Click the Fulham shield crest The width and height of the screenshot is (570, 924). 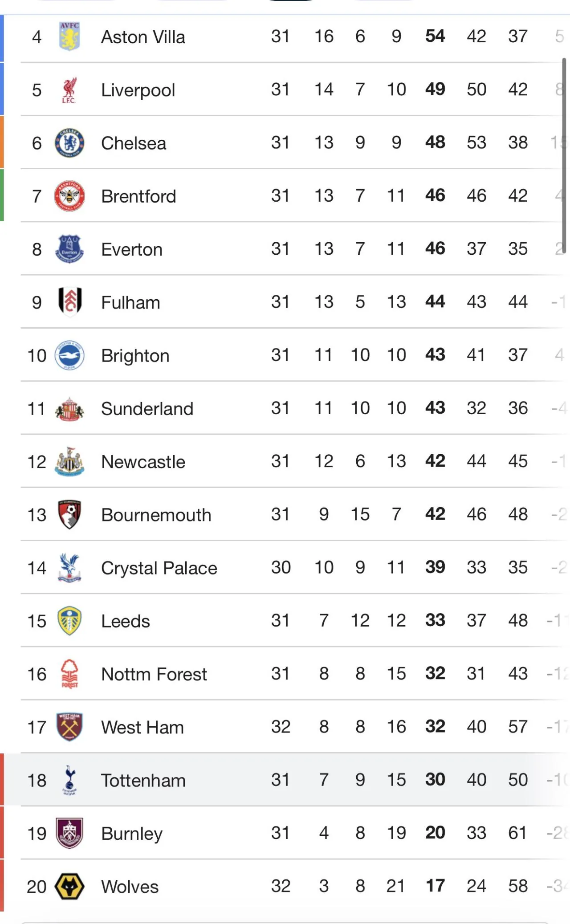pyautogui.click(x=69, y=302)
